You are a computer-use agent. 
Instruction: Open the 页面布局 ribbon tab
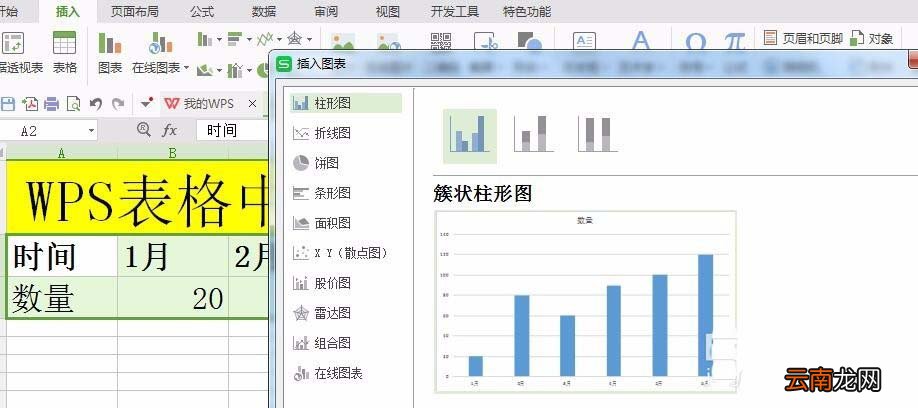(135, 11)
